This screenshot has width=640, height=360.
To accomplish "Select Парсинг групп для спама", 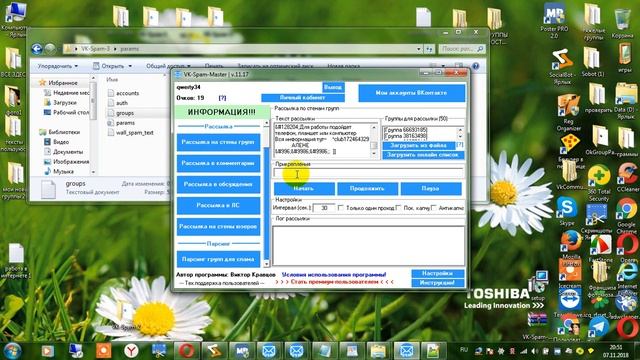I will point(218,259).
